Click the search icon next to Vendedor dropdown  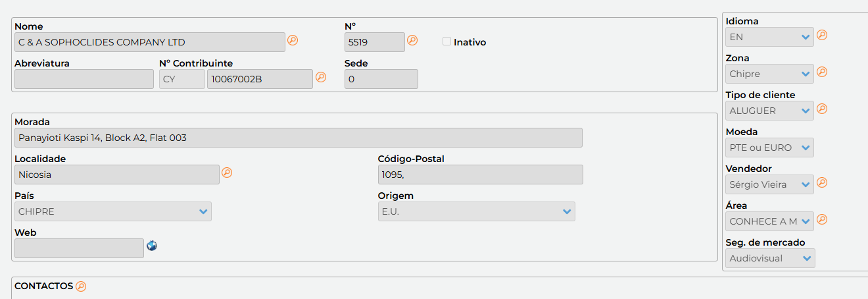(x=822, y=182)
